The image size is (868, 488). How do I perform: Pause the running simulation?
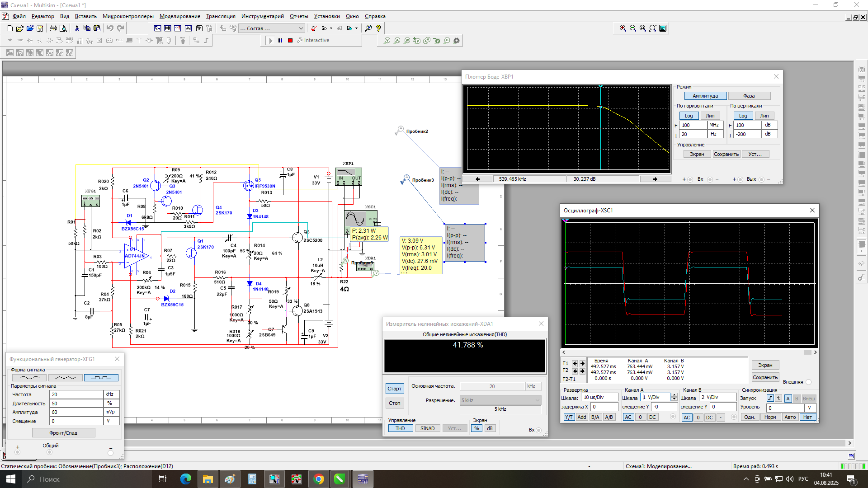tap(280, 41)
